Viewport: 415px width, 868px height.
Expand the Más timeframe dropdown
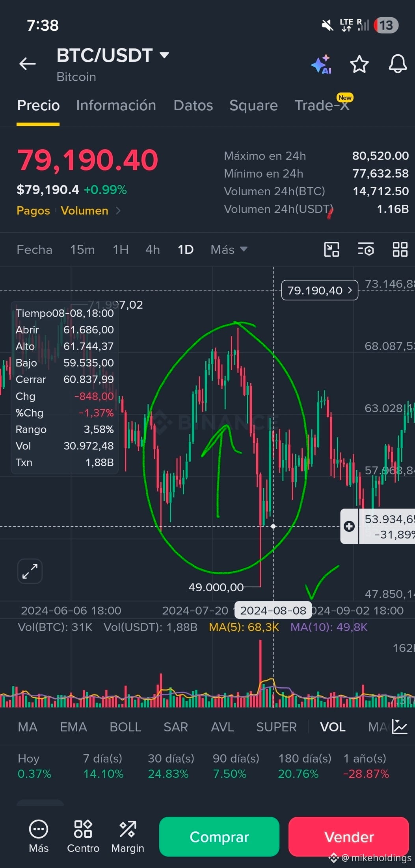(x=229, y=250)
